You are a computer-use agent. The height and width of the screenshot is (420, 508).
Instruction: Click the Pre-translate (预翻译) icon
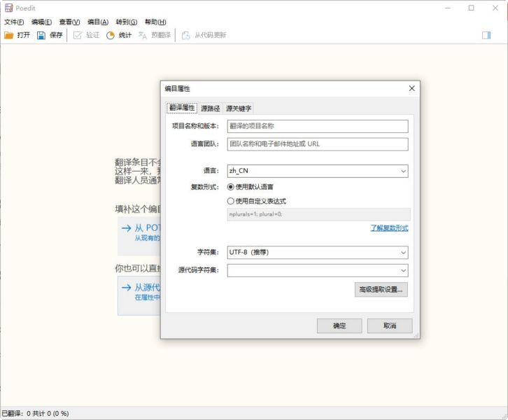click(143, 35)
